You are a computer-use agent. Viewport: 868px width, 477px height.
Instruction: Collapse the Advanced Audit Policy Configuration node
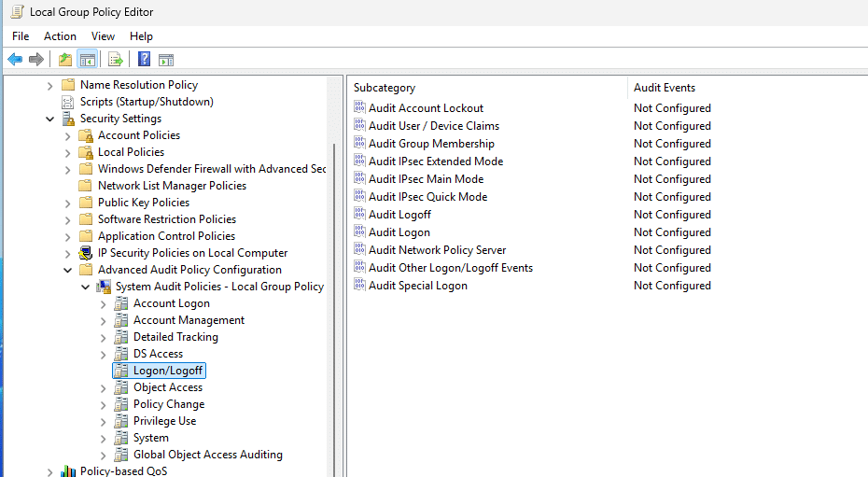tap(68, 271)
